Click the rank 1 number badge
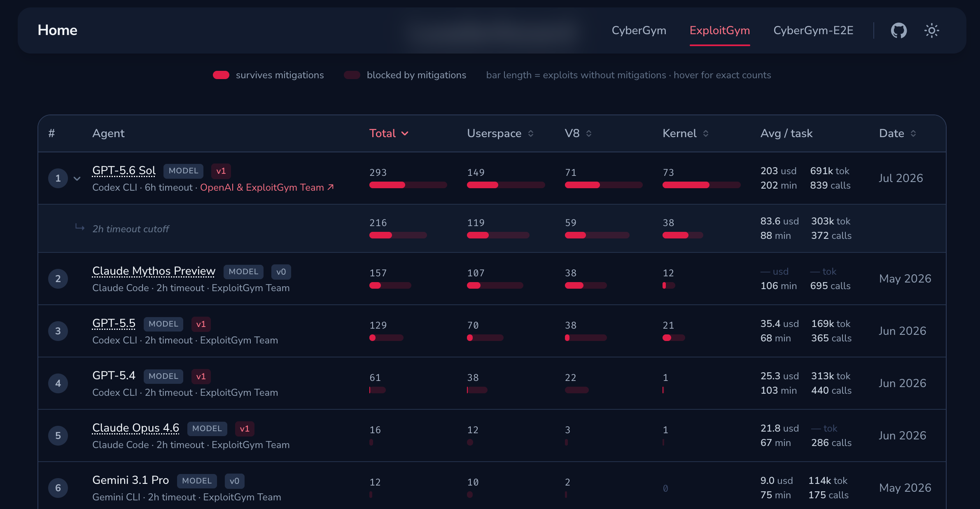 pyautogui.click(x=58, y=178)
